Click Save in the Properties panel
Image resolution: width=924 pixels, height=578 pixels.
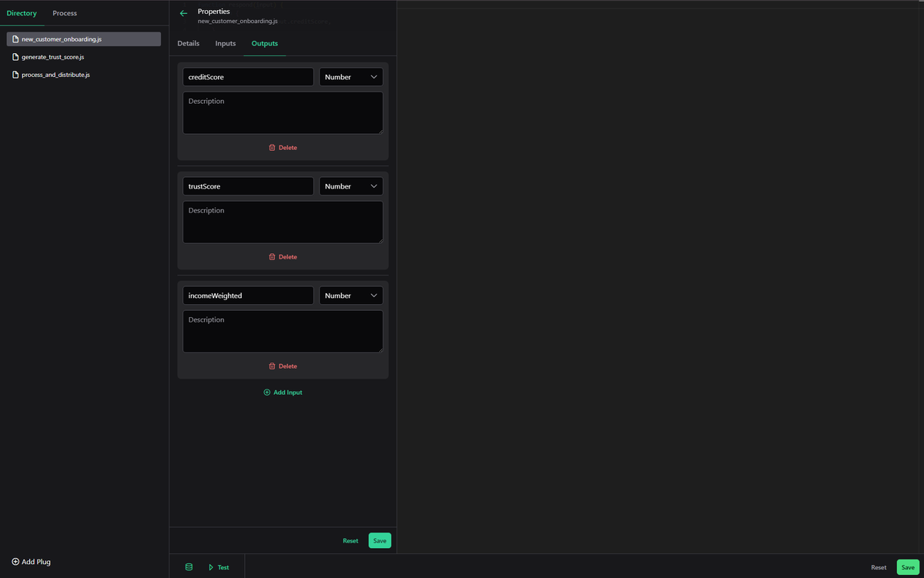(x=380, y=540)
